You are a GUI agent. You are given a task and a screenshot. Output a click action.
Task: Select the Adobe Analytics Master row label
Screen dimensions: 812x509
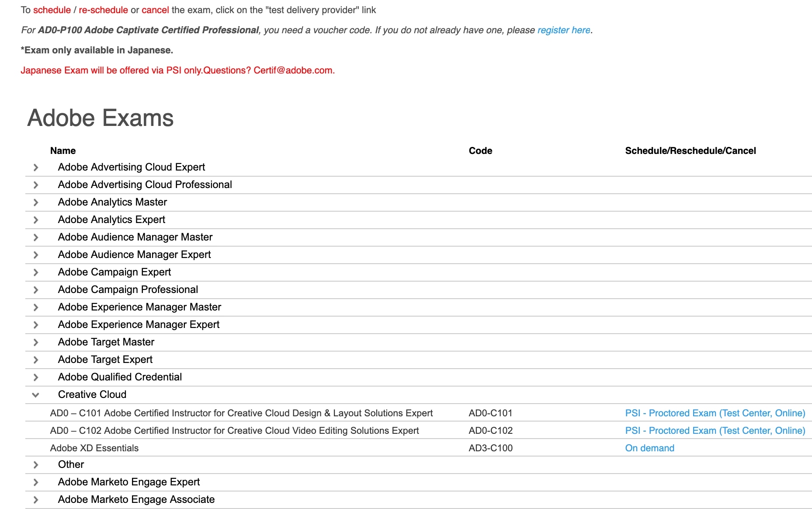pos(113,202)
